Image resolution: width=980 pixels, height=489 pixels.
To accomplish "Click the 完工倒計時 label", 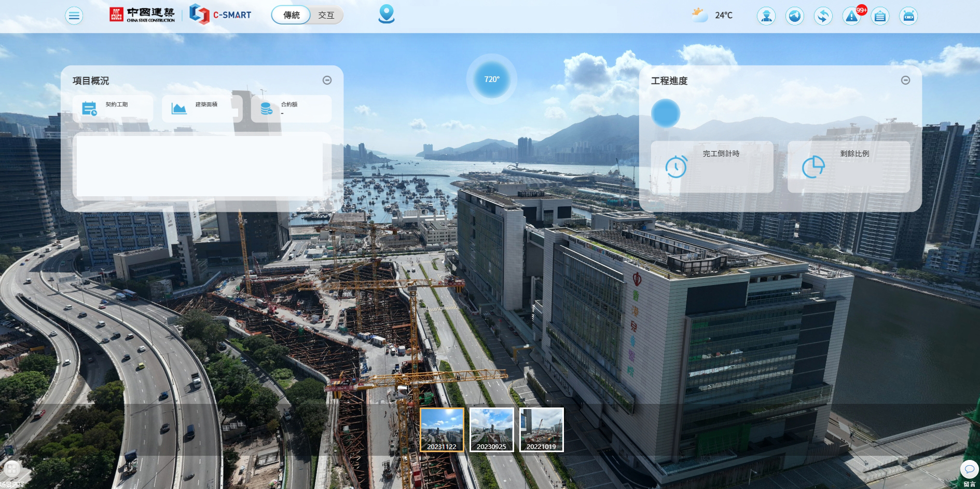I will (x=721, y=154).
